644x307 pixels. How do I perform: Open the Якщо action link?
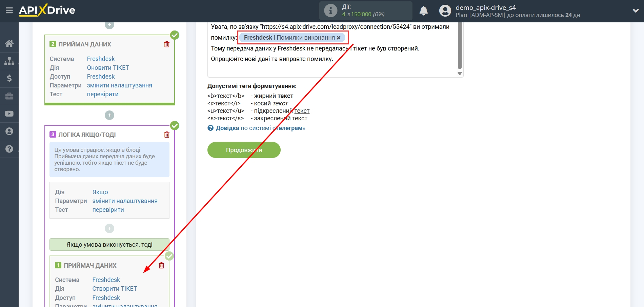coord(100,192)
